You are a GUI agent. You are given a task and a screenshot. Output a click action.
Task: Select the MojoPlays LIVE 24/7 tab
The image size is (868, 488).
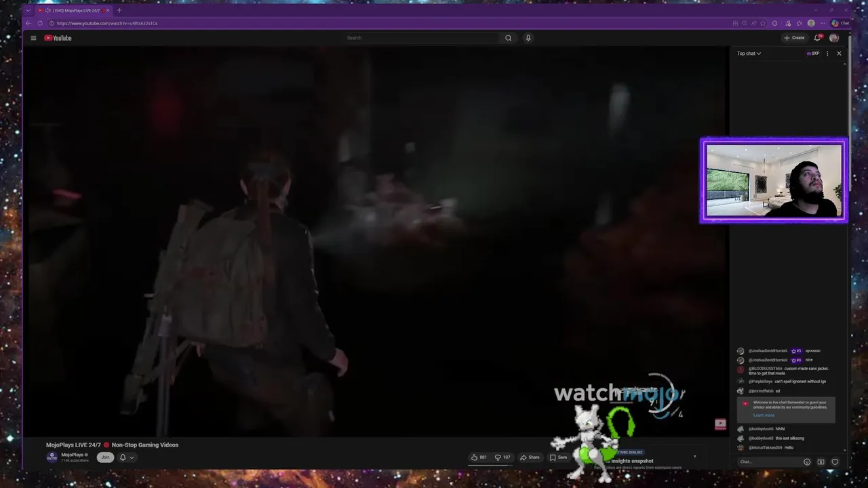[73, 10]
